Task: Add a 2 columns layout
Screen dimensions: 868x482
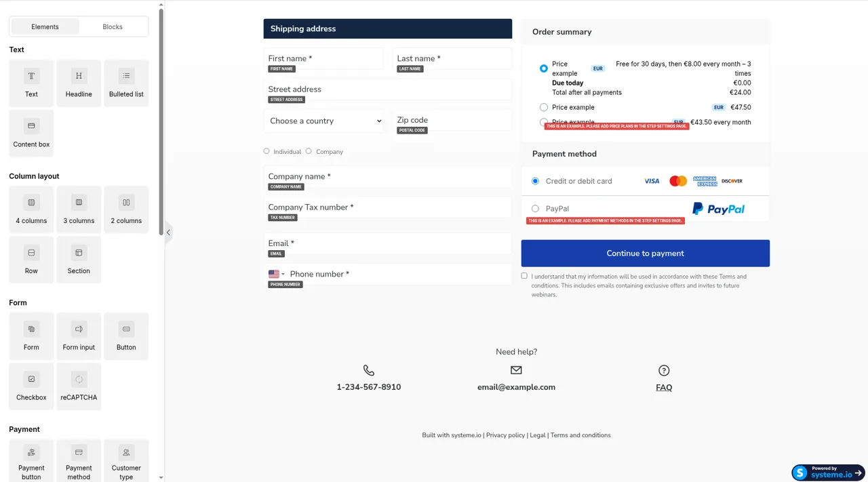Action: [126, 209]
